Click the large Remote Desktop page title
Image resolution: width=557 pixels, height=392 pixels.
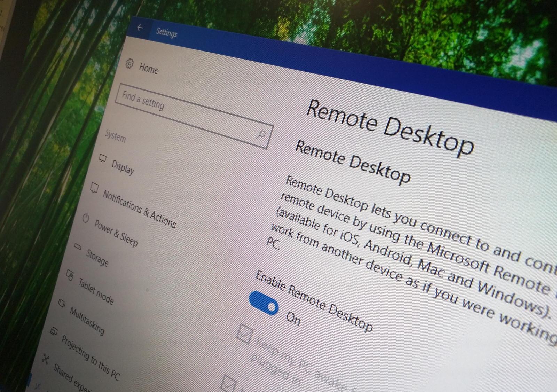pyautogui.click(x=390, y=128)
